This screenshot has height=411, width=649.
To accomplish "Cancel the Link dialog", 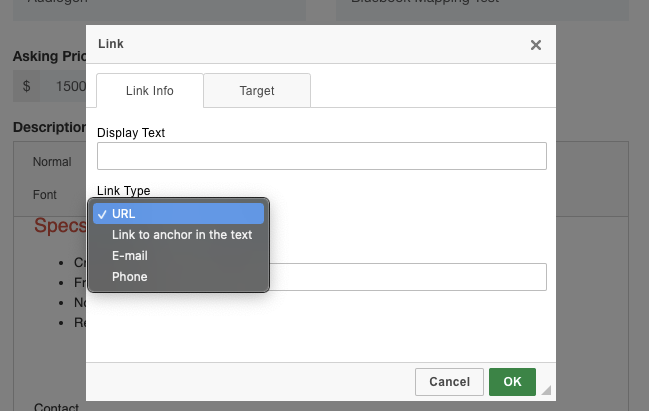I will [449, 382].
